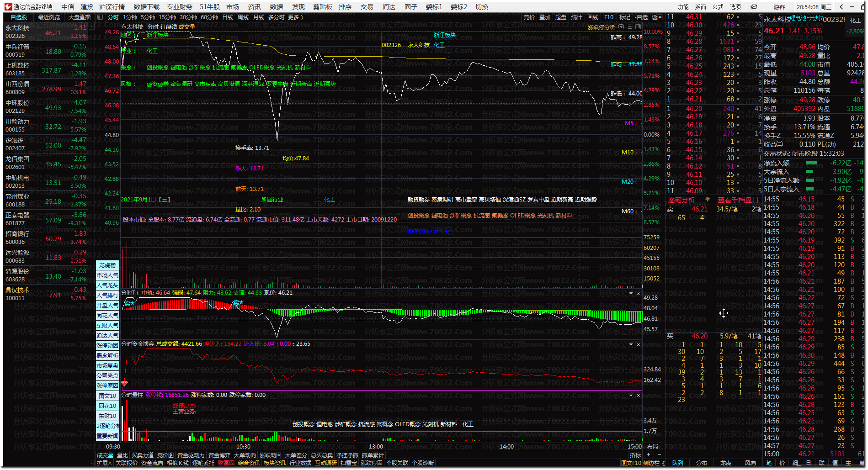
Task: Click the plus icon next to 指标
Action: (648, 455)
